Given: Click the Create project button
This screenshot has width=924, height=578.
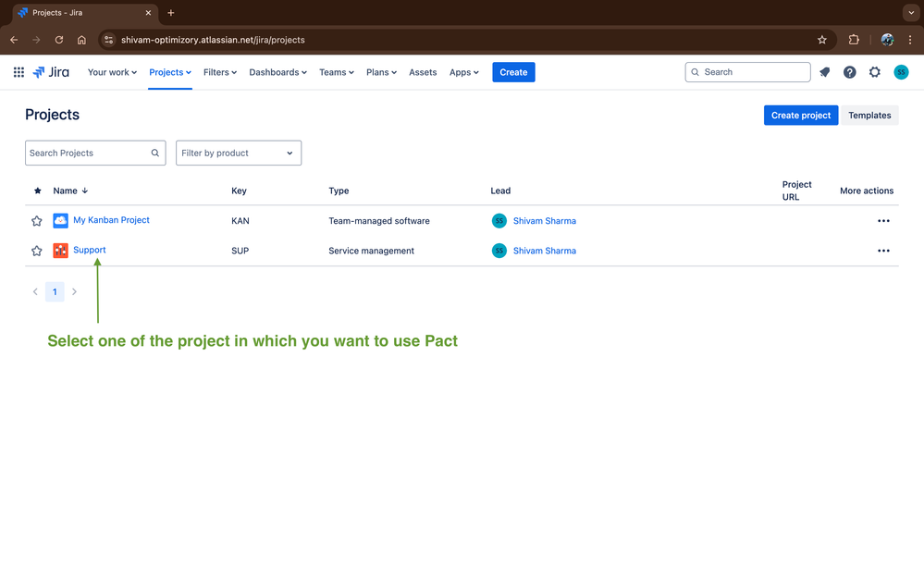Looking at the screenshot, I should [801, 115].
